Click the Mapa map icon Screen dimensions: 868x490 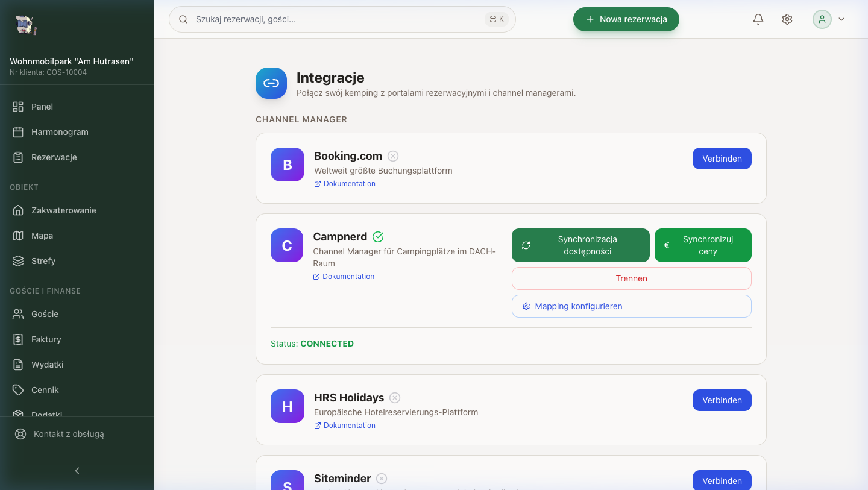[18, 236]
